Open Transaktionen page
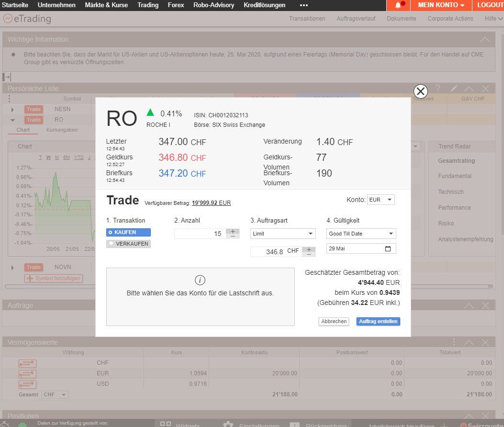The height and width of the screenshot is (427, 504). (307, 19)
